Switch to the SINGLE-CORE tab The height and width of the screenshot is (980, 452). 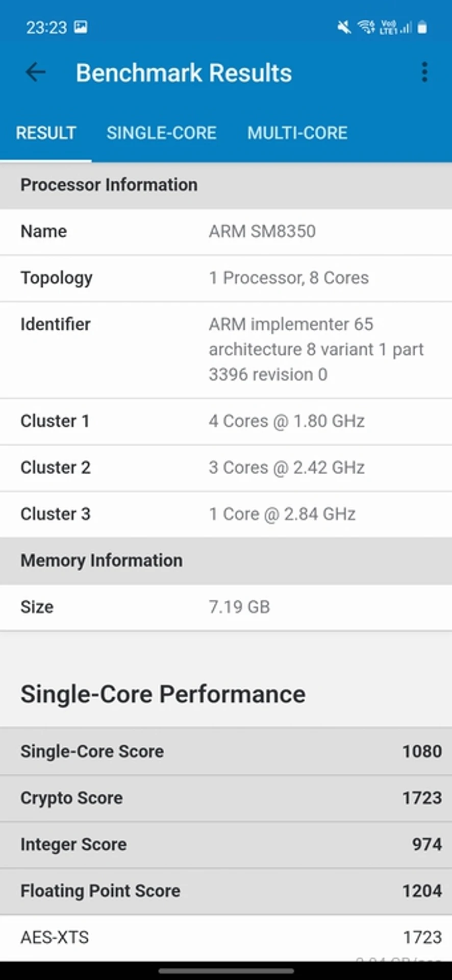pyautogui.click(x=161, y=133)
